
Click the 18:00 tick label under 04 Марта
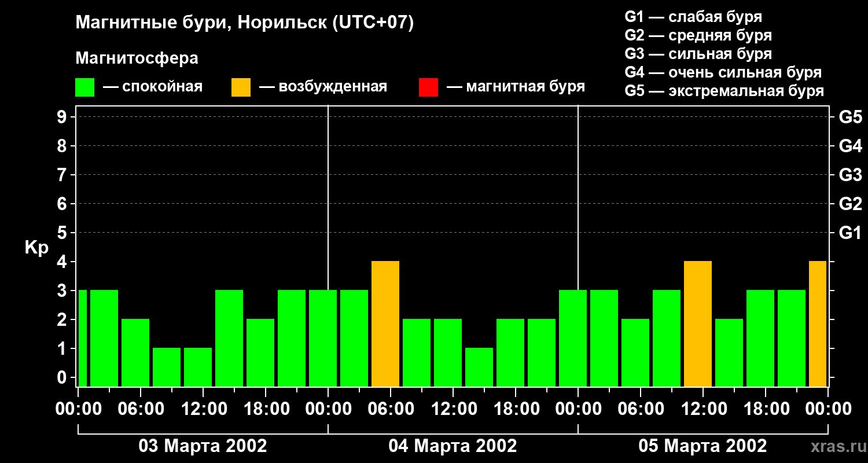pyautogui.click(x=515, y=409)
